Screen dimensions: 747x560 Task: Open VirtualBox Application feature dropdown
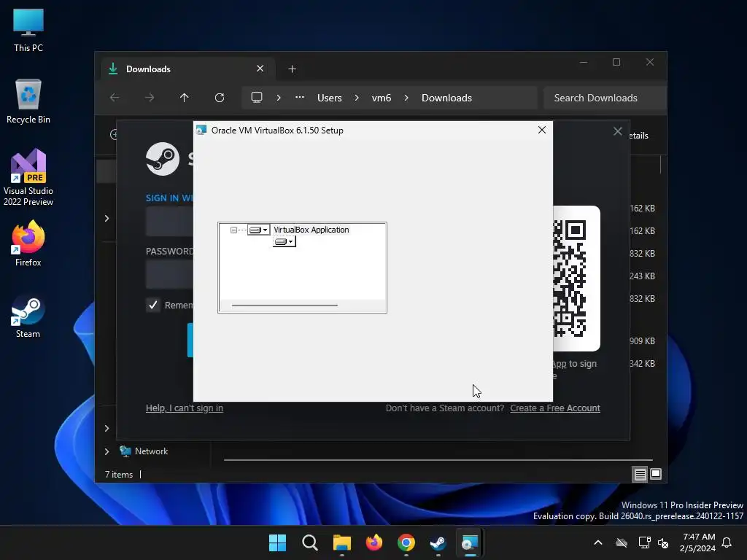(x=259, y=230)
